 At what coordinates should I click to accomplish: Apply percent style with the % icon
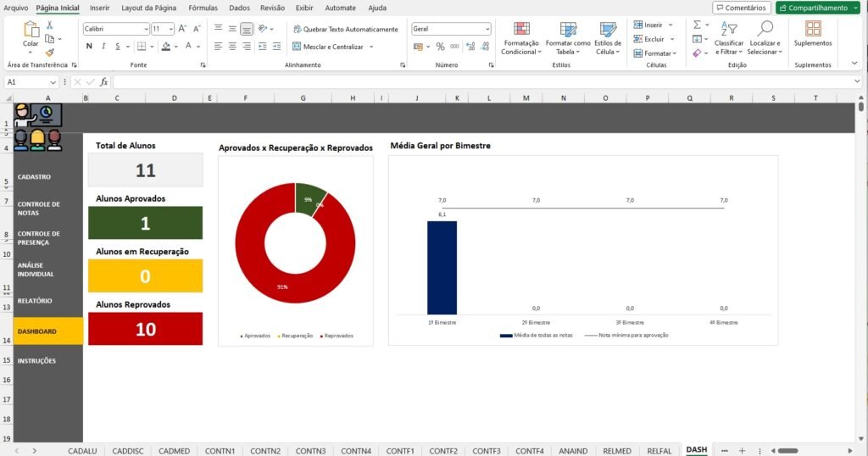[440, 47]
